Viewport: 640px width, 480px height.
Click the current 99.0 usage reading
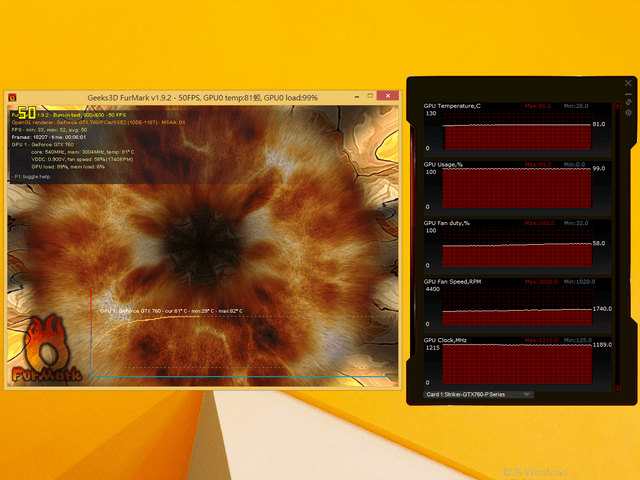coord(599,168)
